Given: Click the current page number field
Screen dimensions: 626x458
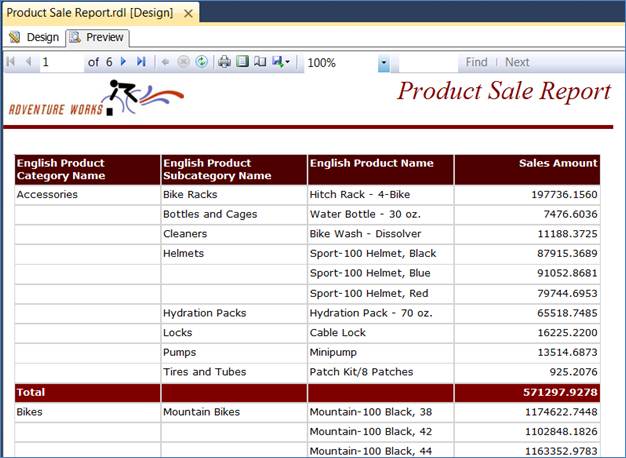Looking at the screenshot, I should (x=60, y=62).
